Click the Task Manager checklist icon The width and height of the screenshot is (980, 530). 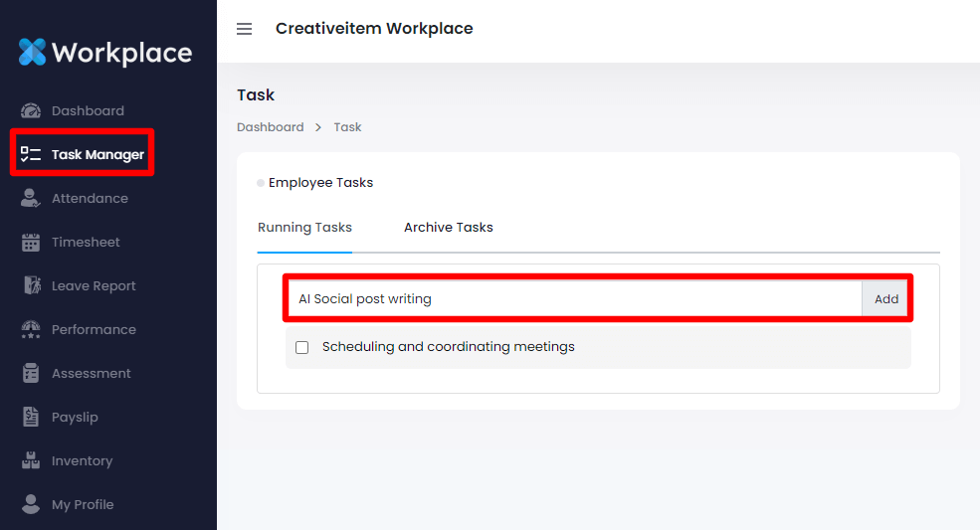[31, 154]
